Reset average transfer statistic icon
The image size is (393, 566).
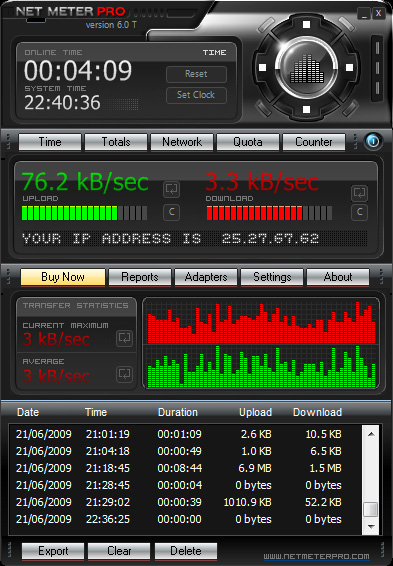[x=125, y=374]
